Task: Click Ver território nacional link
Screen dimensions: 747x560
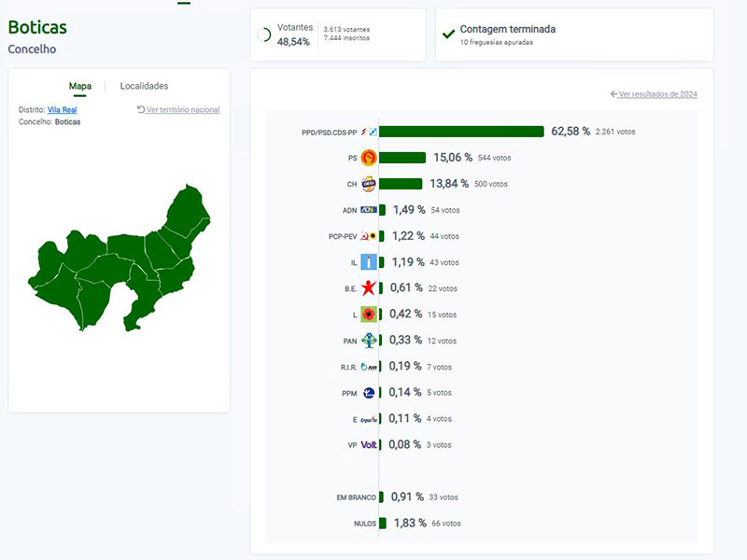Action: [x=178, y=109]
